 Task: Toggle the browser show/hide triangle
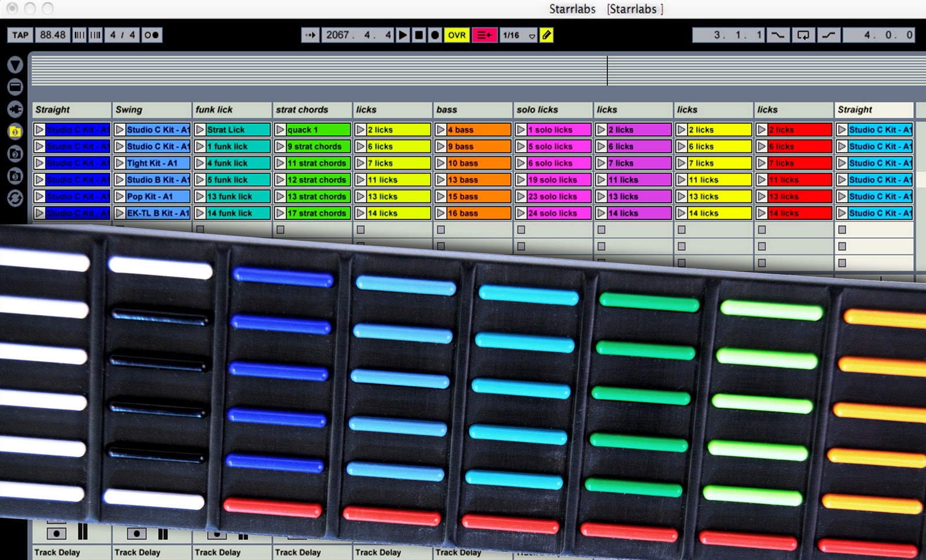[15, 64]
